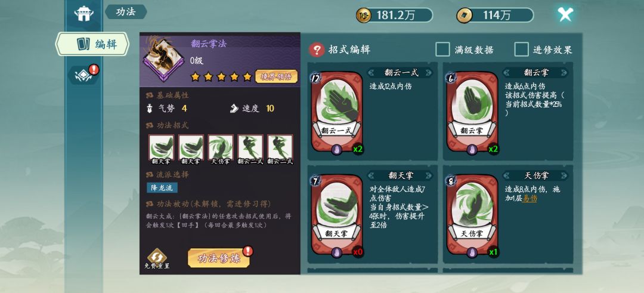The width and height of the screenshot is (644, 293).
Task: Select the 降龙流 style tag
Action: [x=162, y=188]
